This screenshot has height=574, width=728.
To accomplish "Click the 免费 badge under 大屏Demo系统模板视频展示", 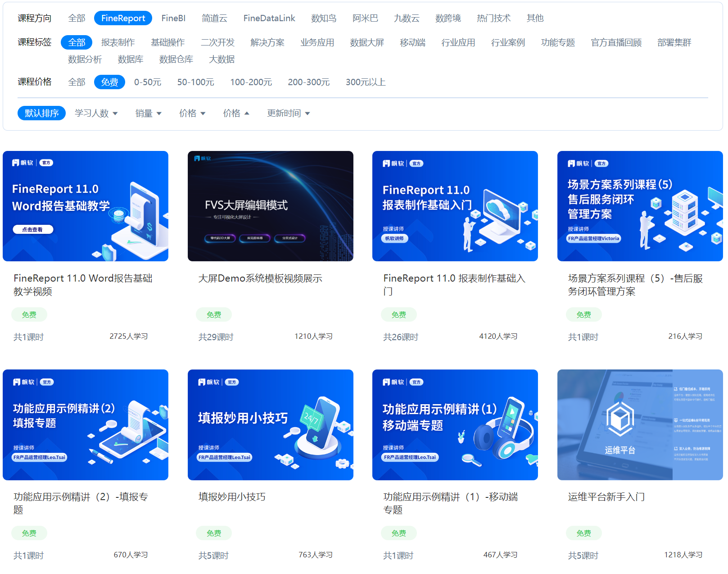I will tap(214, 314).
